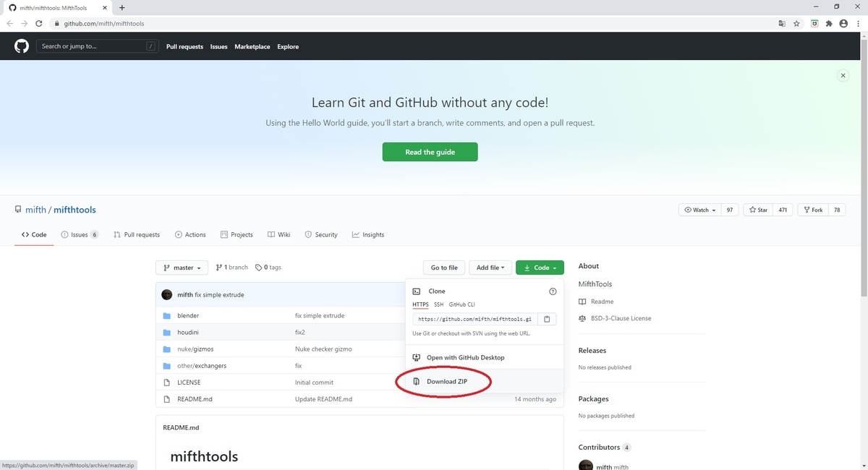This screenshot has width=868, height=470.
Task: Open a new browser tab
Action: click(x=122, y=7)
